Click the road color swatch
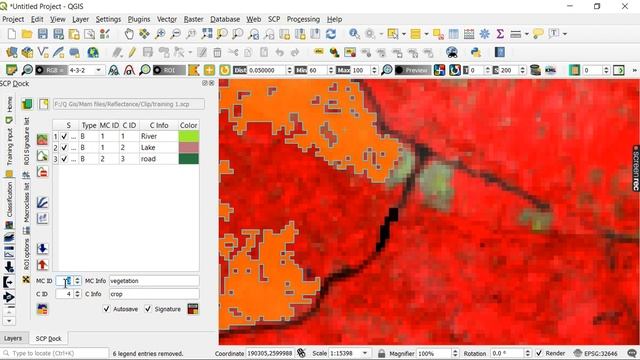Viewport: 640px width, 360px height. click(189, 159)
